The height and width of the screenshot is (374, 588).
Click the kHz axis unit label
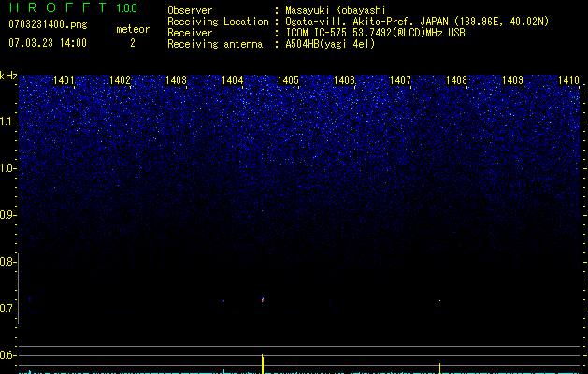click(8, 76)
